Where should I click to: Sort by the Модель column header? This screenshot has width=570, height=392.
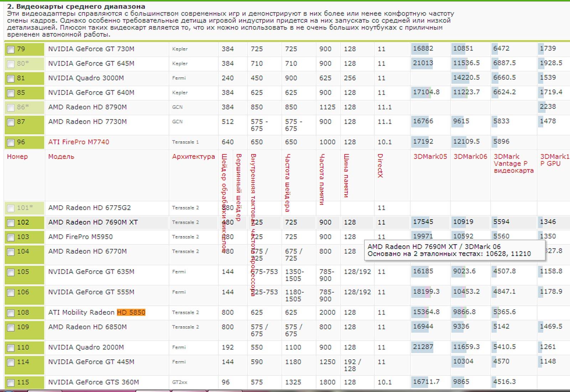(61, 157)
